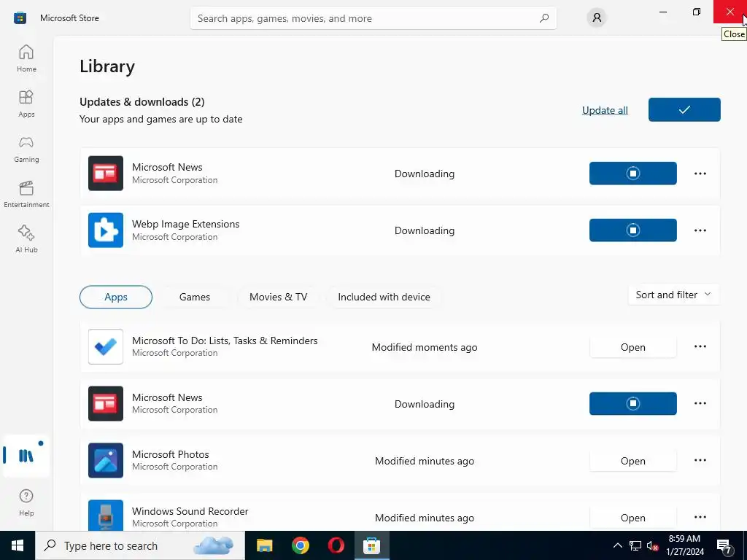Click the muted volume tray icon
The height and width of the screenshot is (560, 747).
(652, 545)
